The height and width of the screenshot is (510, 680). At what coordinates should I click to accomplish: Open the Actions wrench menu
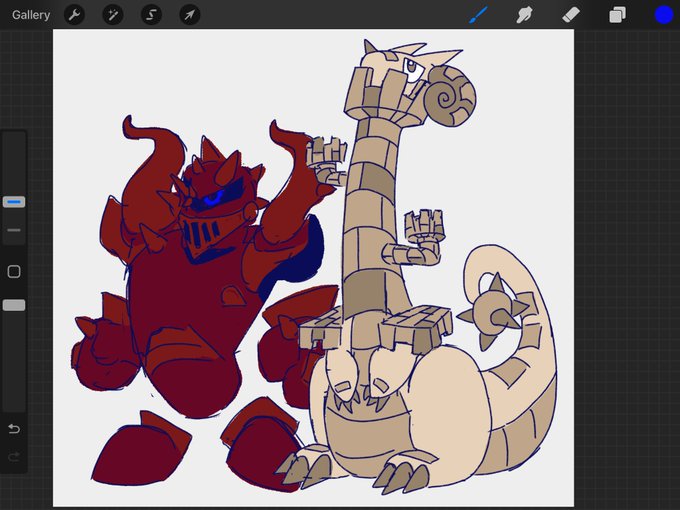(75, 15)
